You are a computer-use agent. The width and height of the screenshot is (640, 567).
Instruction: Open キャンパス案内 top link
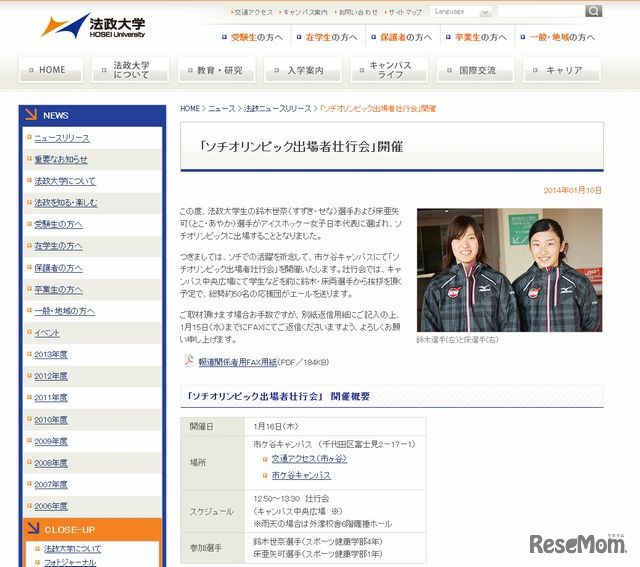coord(304,12)
